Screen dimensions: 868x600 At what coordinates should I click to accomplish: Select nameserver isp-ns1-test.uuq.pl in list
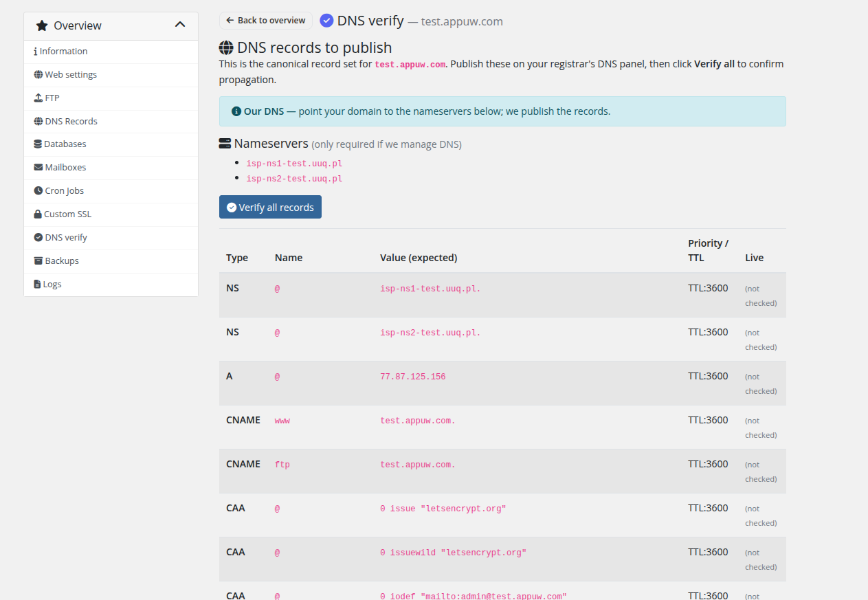(x=294, y=164)
